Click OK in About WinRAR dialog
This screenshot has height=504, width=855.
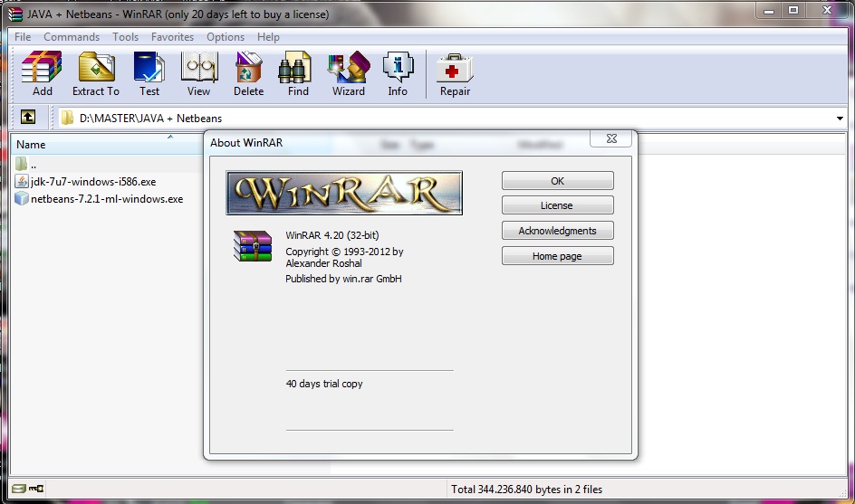[x=557, y=181]
